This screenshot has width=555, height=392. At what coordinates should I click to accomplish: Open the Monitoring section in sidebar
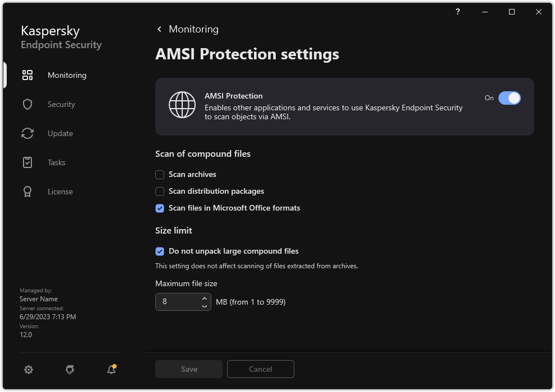tap(67, 75)
